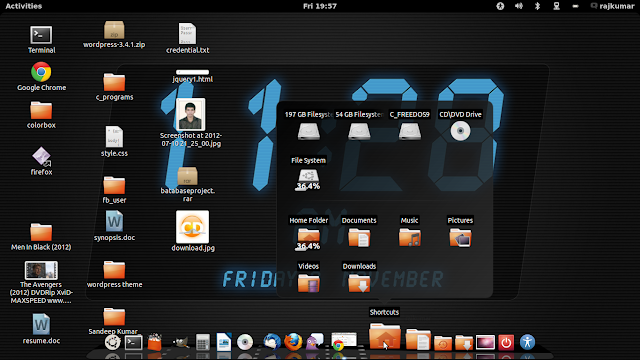
Task: Open Ubuntu Software Center shopping bag in dock
Action: 155,342
